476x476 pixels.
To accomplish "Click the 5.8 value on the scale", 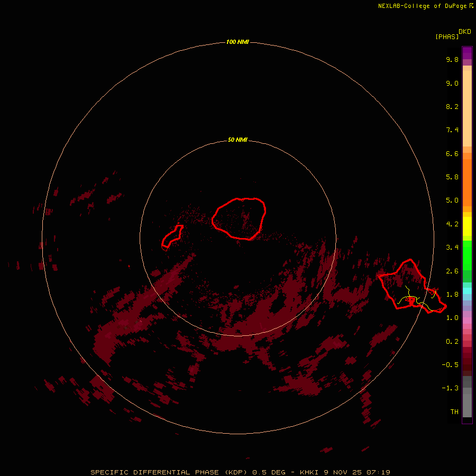I will pyautogui.click(x=452, y=177).
